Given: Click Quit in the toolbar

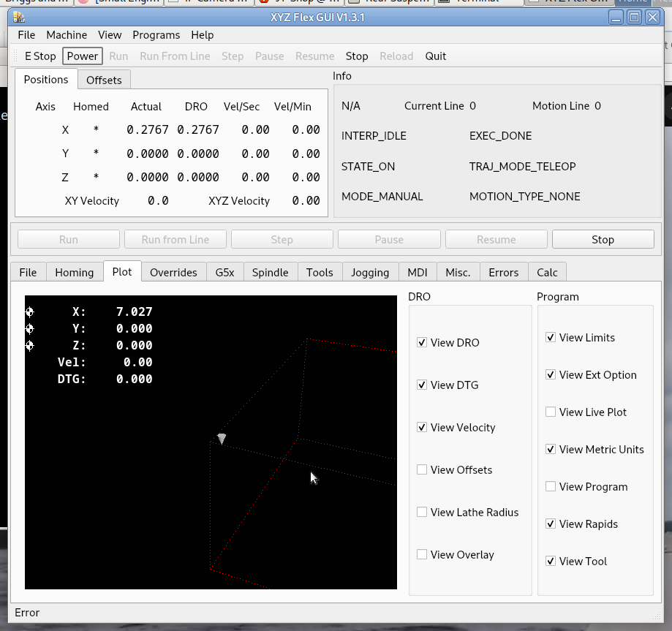Looking at the screenshot, I should pyautogui.click(x=436, y=56).
